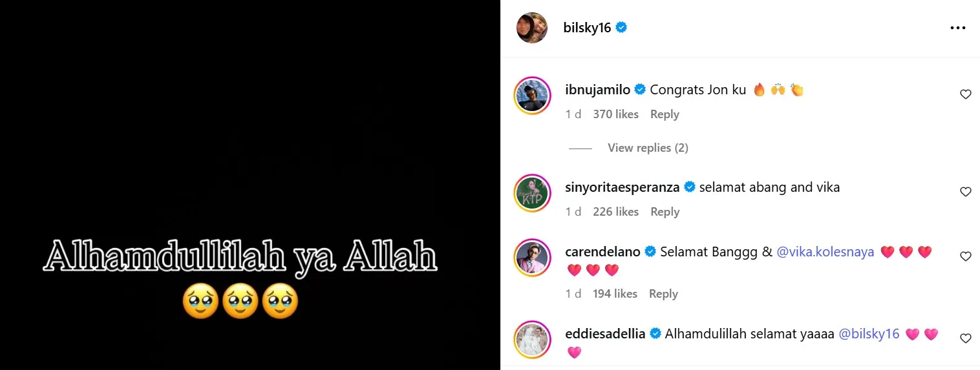980x370 pixels.
Task: Reply to sinyoritaesperanza's comment
Action: point(665,212)
